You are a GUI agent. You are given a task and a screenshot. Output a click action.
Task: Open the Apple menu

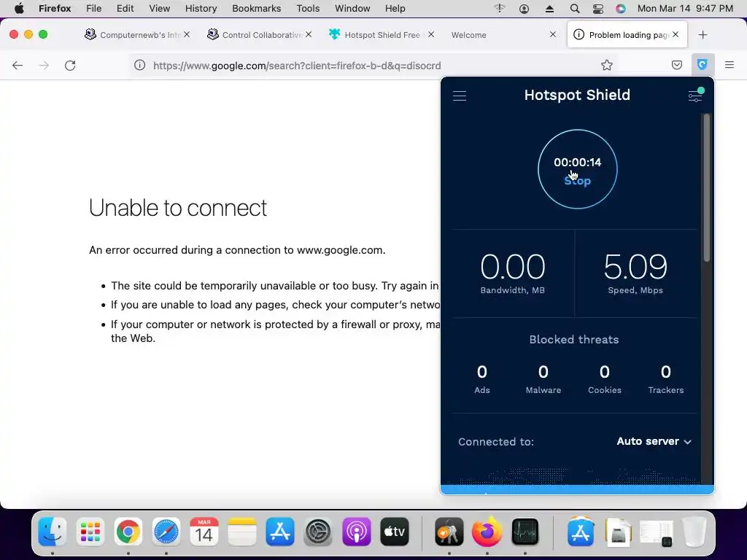pos(19,9)
